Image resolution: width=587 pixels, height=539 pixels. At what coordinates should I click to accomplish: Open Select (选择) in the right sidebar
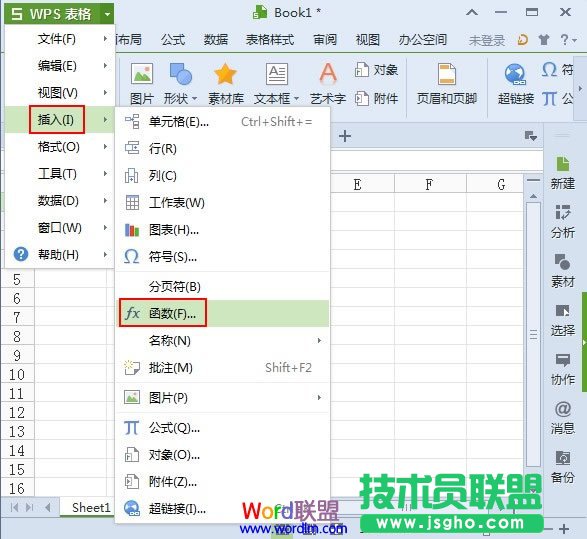tap(562, 320)
